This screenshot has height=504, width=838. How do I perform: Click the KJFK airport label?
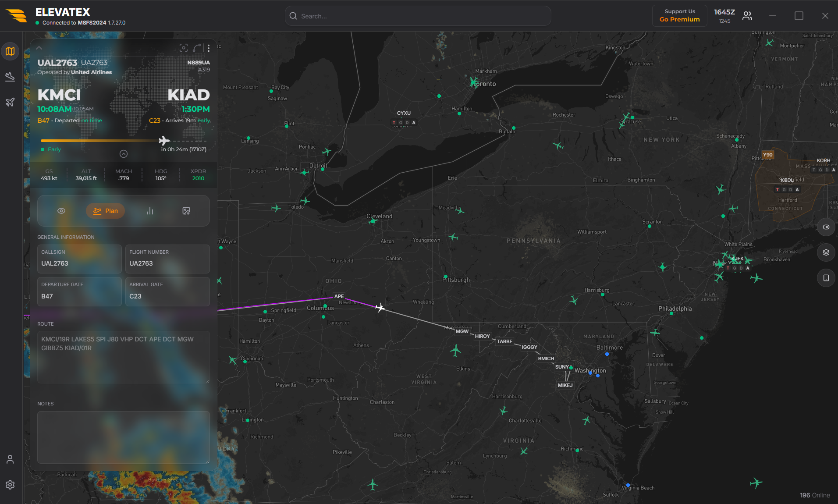738,259
